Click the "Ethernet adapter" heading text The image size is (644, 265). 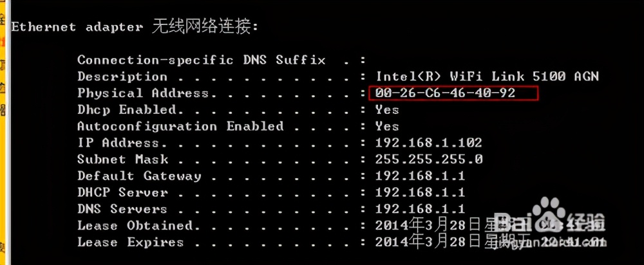click(x=77, y=27)
